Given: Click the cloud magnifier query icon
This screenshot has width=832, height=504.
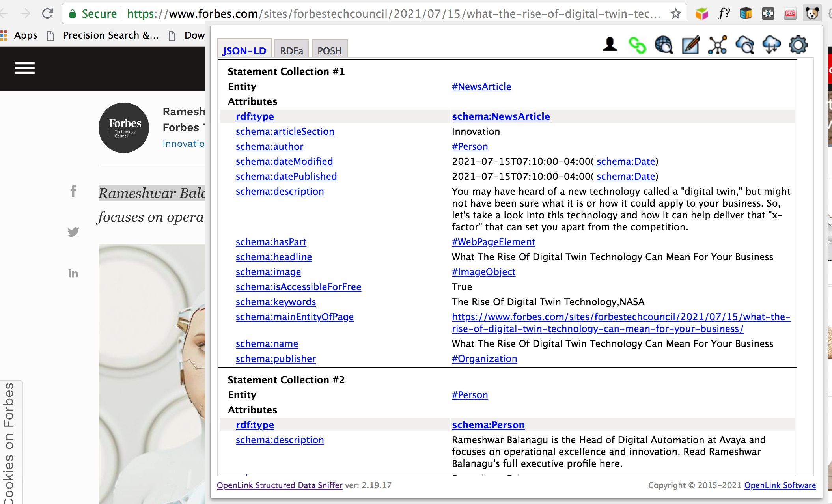Looking at the screenshot, I should point(744,45).
